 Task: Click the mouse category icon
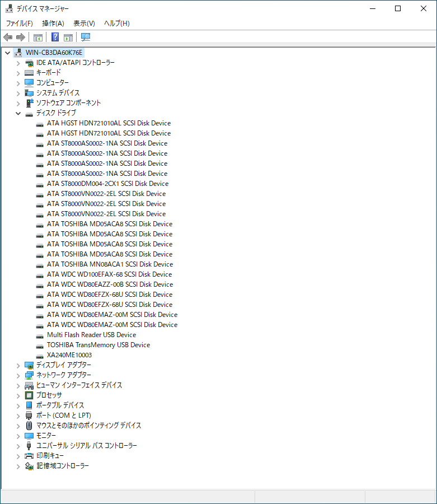click(x=29, y=426)
